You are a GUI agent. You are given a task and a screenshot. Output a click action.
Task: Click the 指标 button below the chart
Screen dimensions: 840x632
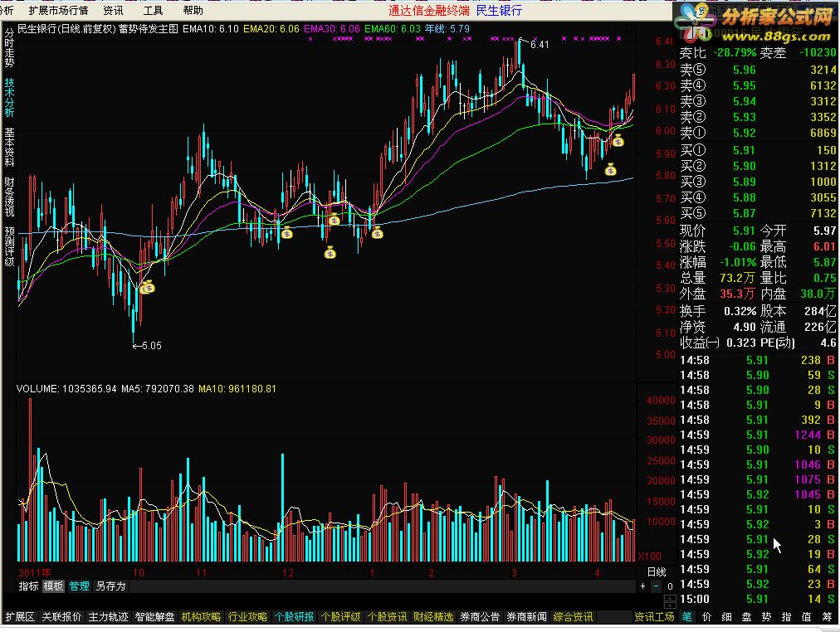(28, 586)
